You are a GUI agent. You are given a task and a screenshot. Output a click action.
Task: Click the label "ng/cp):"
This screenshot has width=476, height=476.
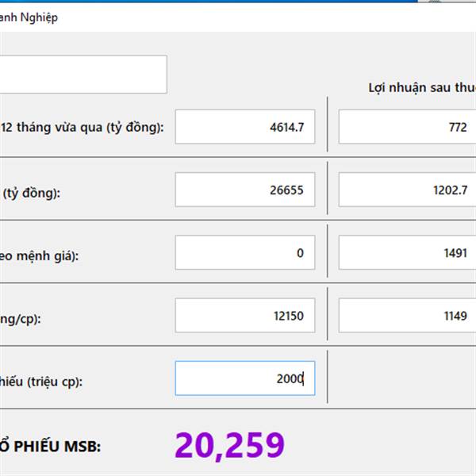click(x=21, y=320)
